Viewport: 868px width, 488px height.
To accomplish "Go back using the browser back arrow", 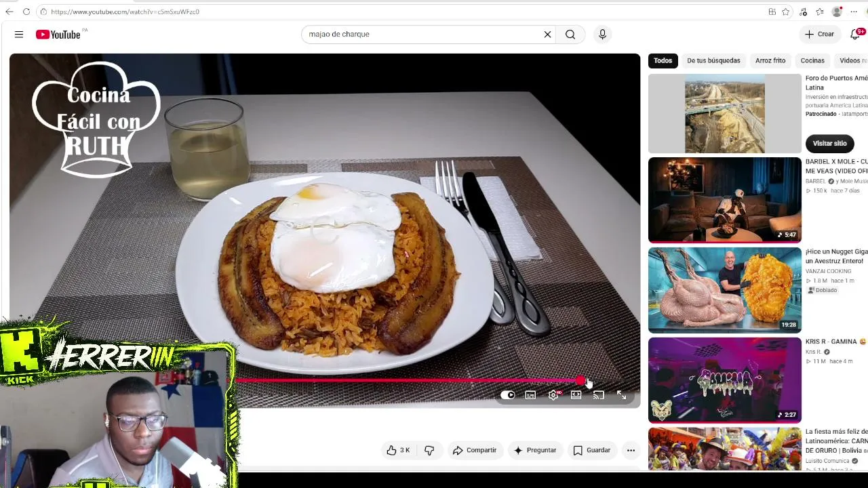I will [x=9, y=12].
